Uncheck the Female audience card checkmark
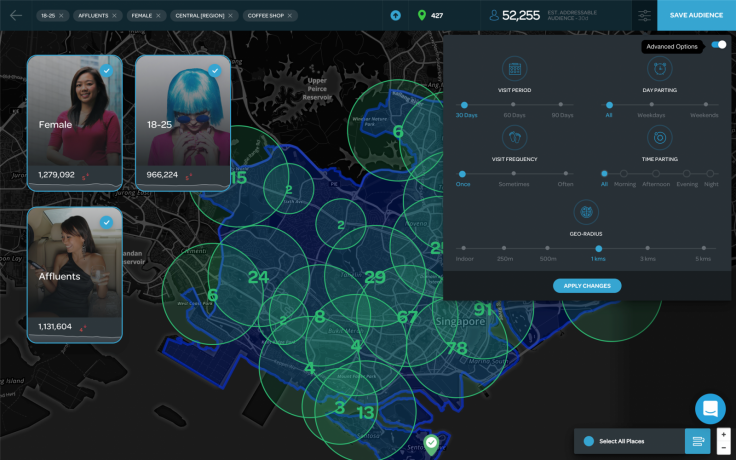The height and width of the screenshot is (460, 736). 107,71
